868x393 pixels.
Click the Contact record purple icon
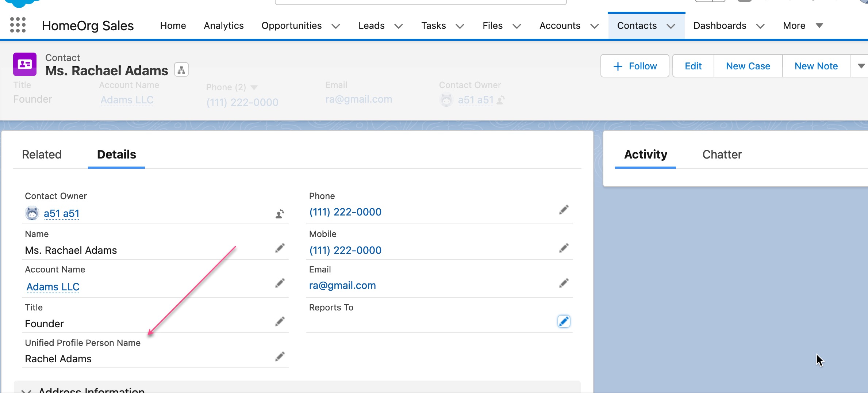point(25,64)
